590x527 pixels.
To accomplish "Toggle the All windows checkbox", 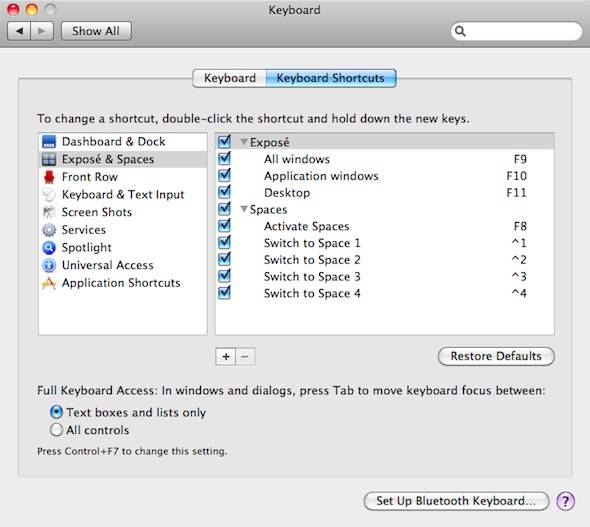I will tap(224, 158).
